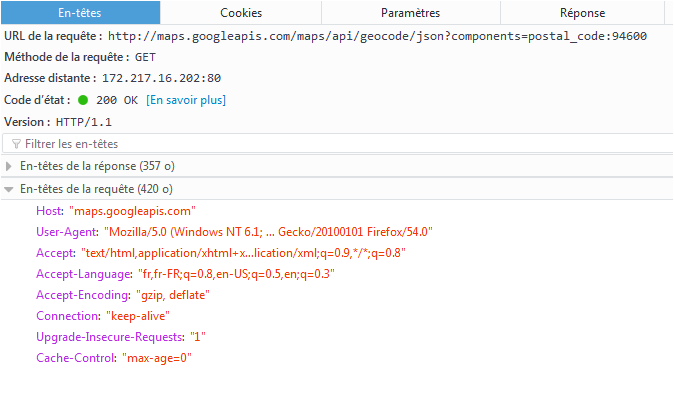Select the Connection keep-alive header
Screen dimensions: 674x393
coord(103,316)
